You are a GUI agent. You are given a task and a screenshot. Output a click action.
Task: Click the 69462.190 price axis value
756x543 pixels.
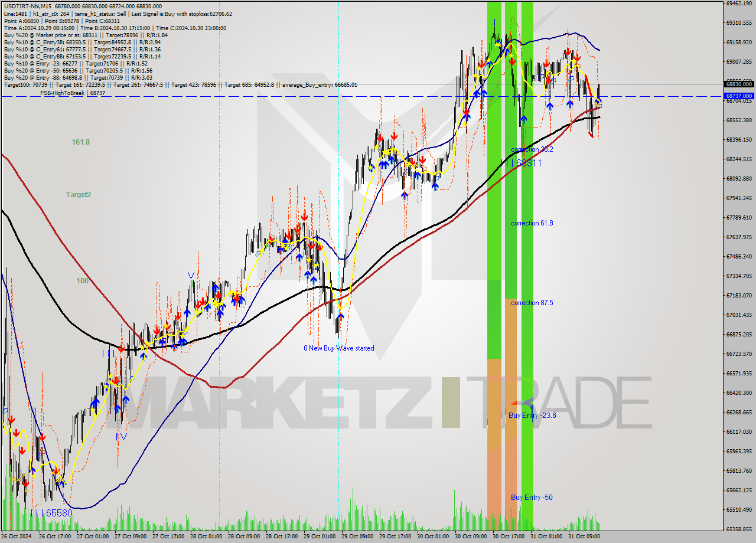pos(739,3)
